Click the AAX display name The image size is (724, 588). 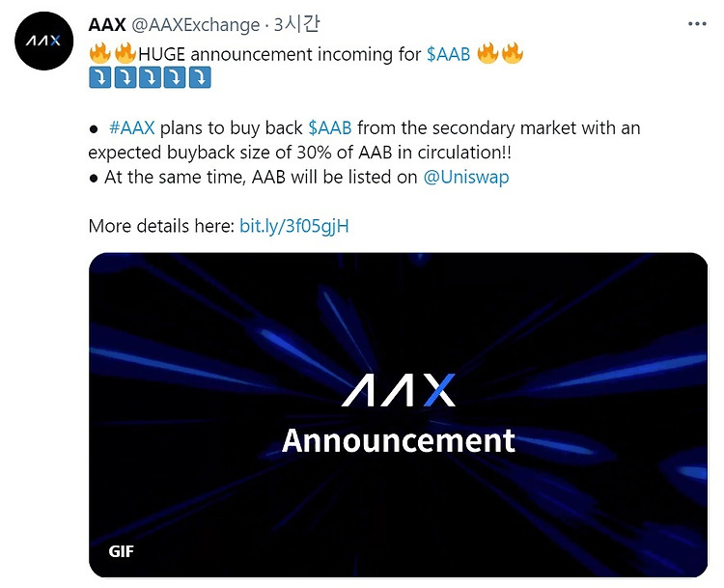coord(107,24)
